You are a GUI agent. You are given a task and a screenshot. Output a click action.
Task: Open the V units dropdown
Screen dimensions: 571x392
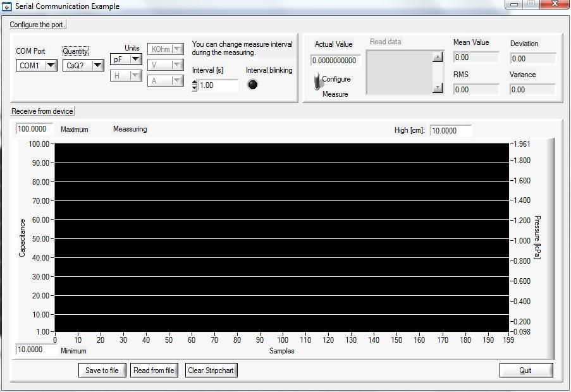pos(165,64)
